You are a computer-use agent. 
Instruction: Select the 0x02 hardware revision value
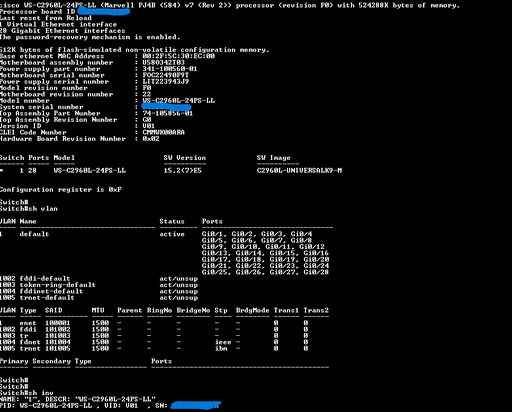click(x=151, y=139)
